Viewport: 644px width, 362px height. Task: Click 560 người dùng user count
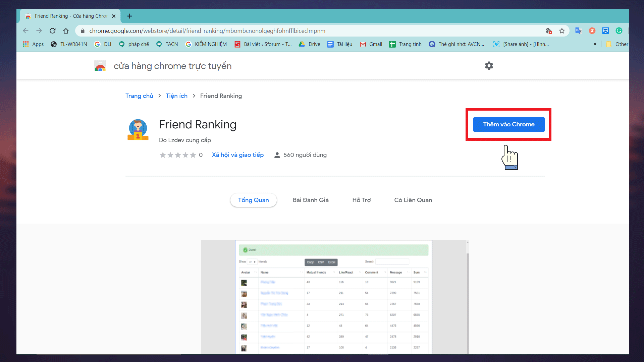click(x=301, y=155)
